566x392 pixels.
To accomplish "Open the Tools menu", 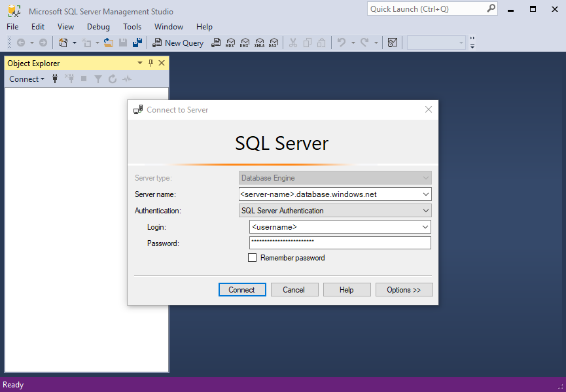I will coord(132,27).
